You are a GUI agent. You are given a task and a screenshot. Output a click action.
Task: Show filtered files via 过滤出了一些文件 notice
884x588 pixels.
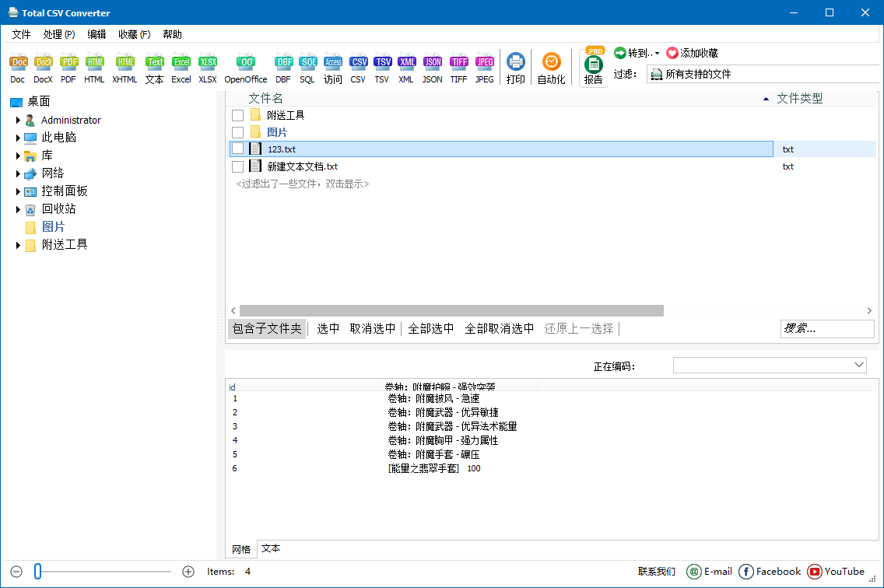(302, 184)
